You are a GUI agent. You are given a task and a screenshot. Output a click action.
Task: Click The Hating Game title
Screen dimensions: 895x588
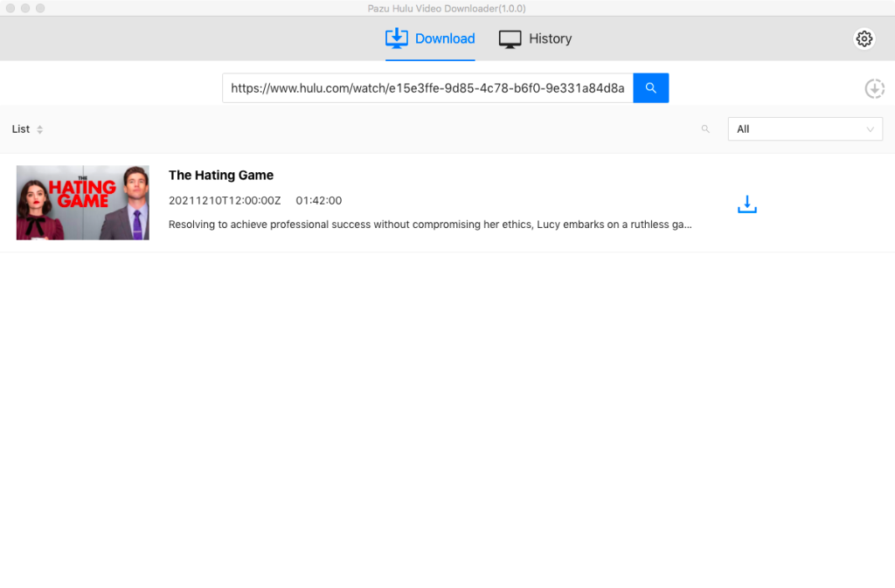pos(221,175)
